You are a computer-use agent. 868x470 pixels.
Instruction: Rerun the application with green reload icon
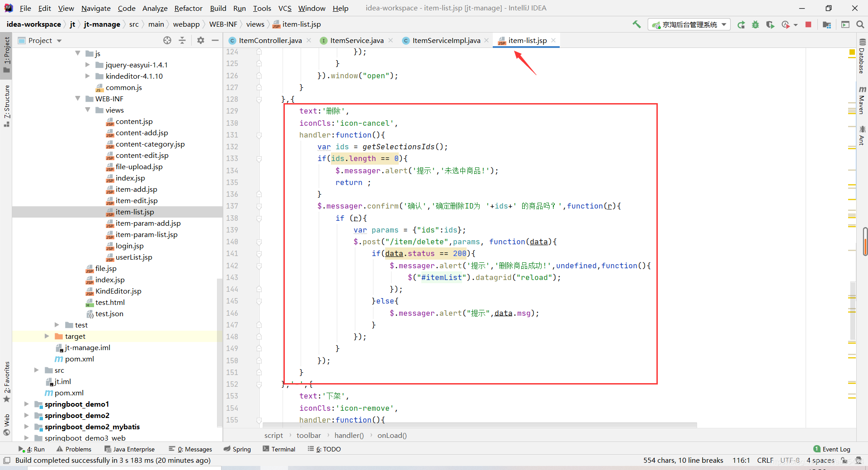pos(741,25)
